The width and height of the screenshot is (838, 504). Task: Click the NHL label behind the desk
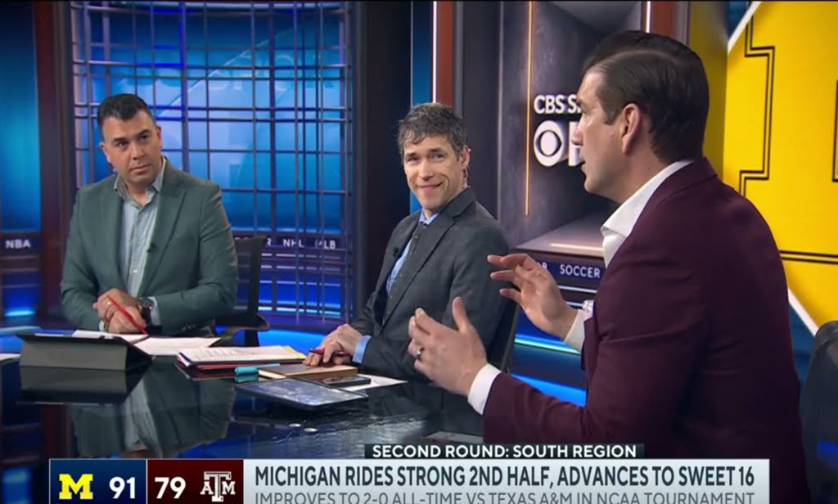(293, 243)
